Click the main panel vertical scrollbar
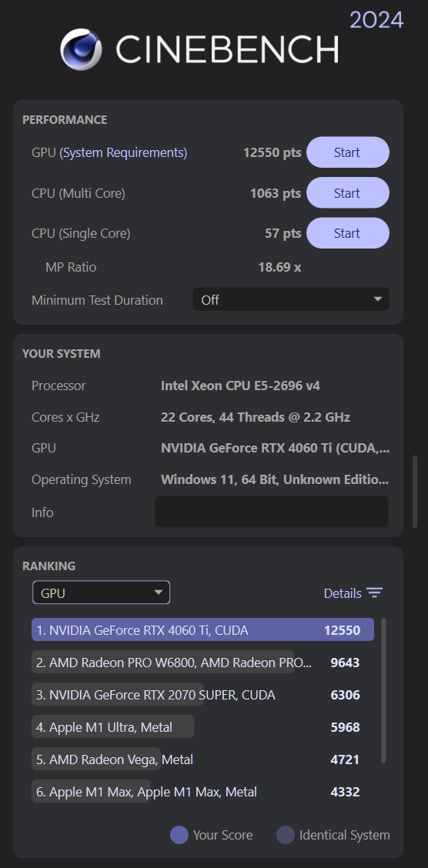The width and height of the screenshot is (428, 868). 415,492
